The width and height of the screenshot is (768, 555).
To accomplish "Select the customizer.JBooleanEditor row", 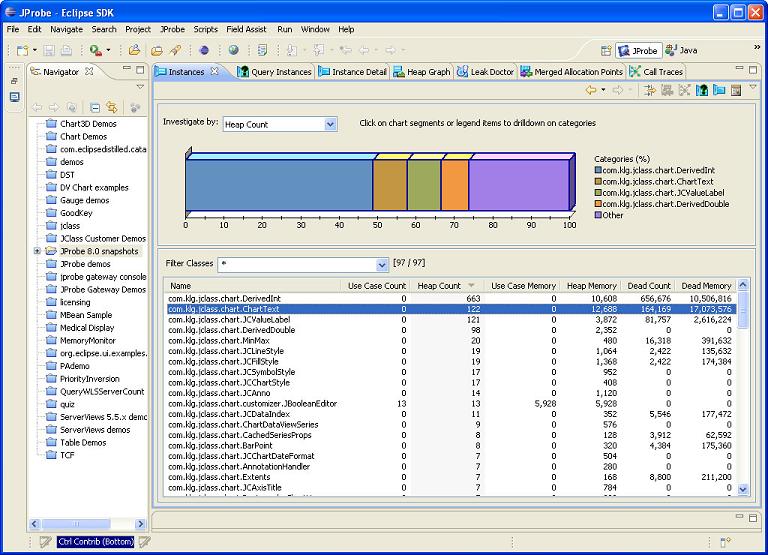I will [451, 404].
